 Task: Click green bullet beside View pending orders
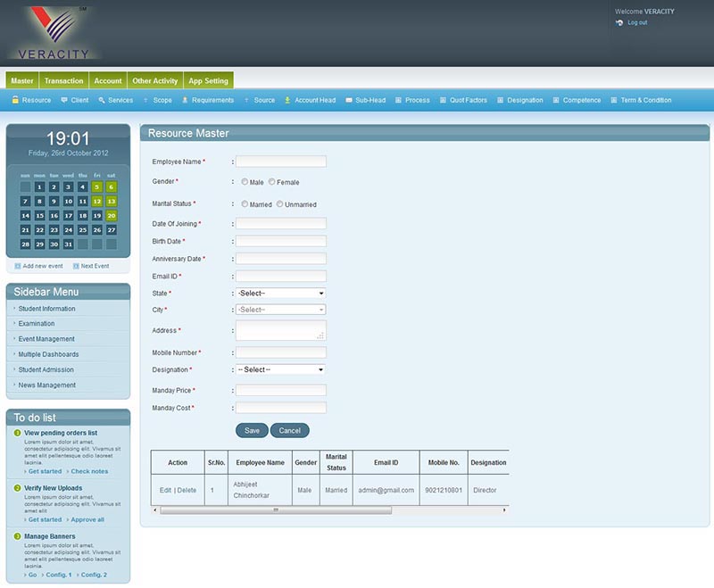click(17, 433)
